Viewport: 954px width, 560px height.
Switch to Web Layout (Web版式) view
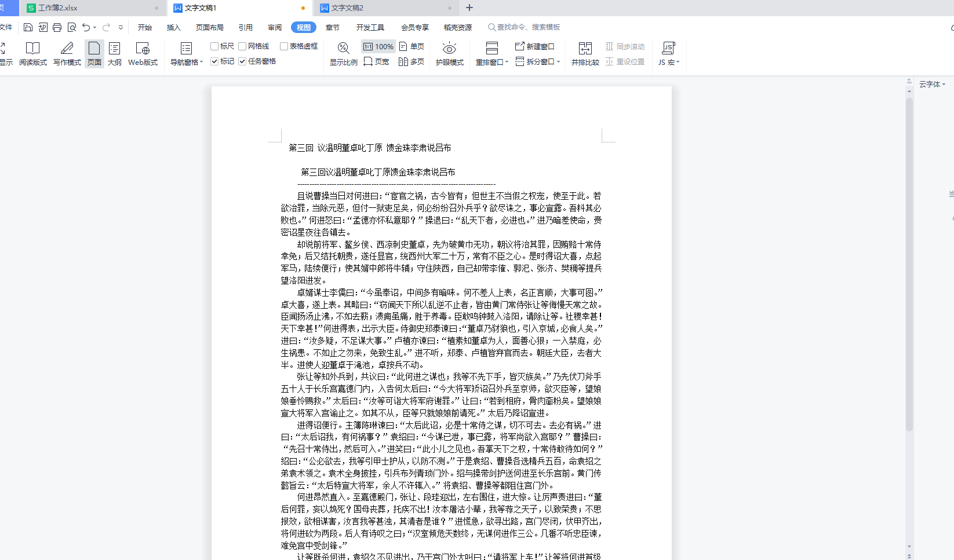coord(143,53)
